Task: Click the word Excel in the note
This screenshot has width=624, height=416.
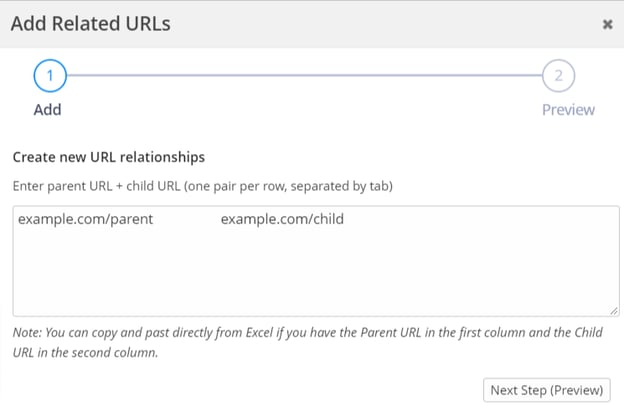Action: coord(259,332)
